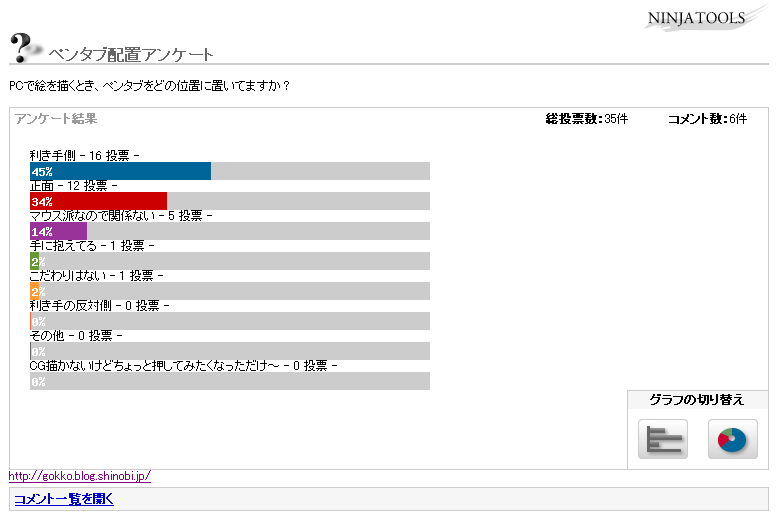Click the グラフの切り替え header
780x520 pixels.
(697, 400)
